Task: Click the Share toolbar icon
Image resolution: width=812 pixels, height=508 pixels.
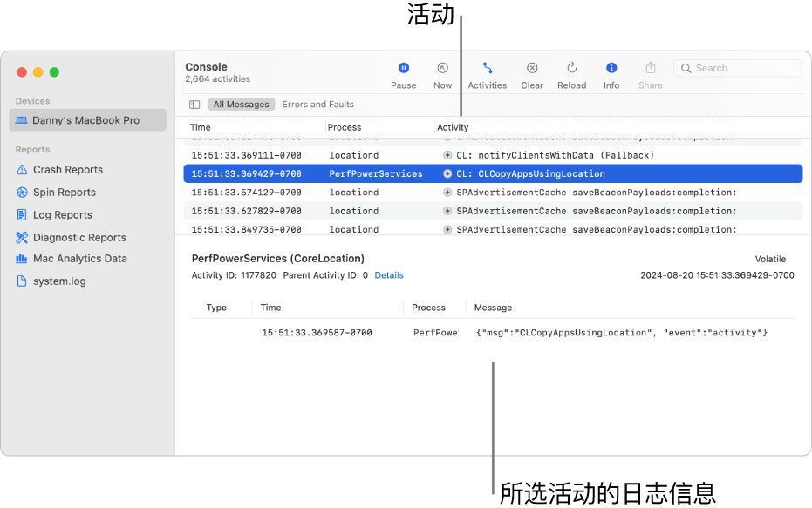Action: point(651,68)
